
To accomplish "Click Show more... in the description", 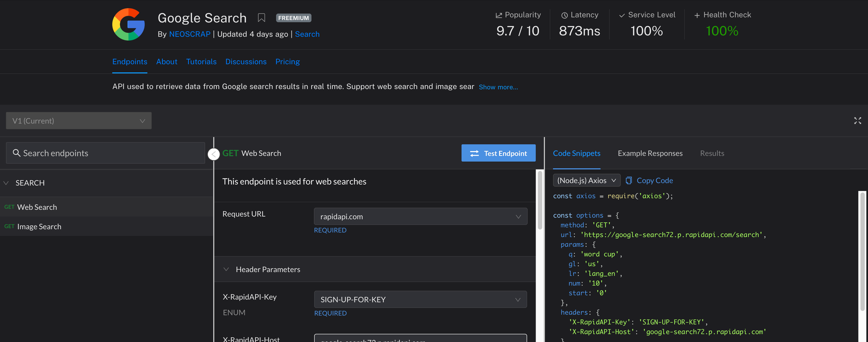I will coord(498,87).
